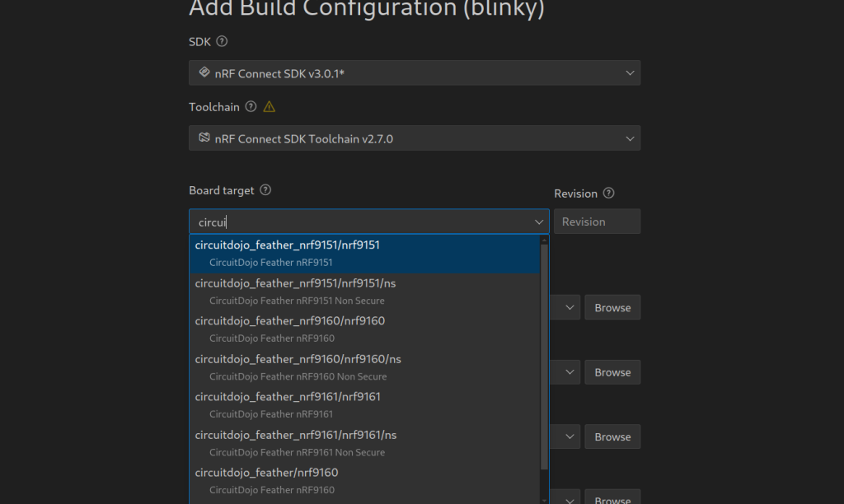Click the SDK label text

(x=199, y=42)
